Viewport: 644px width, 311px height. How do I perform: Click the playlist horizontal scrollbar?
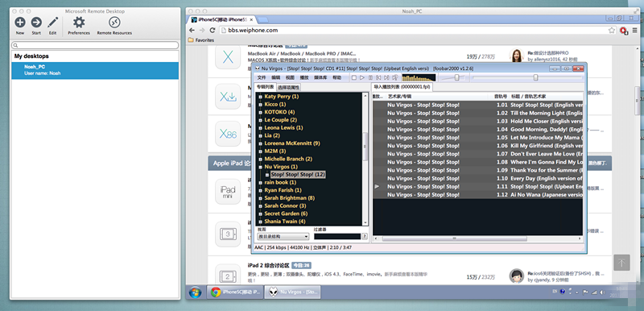(454, 238)
